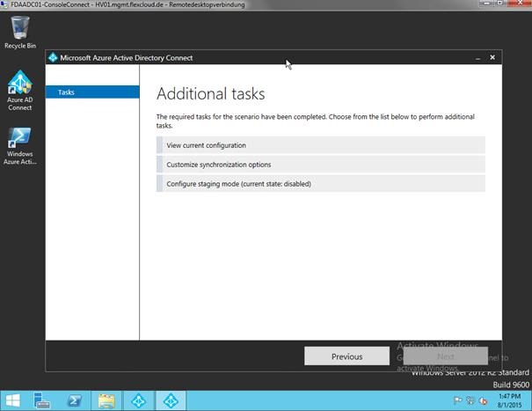Choose View current configuration
The image size is (532, 411).
(x=321, y=145)
